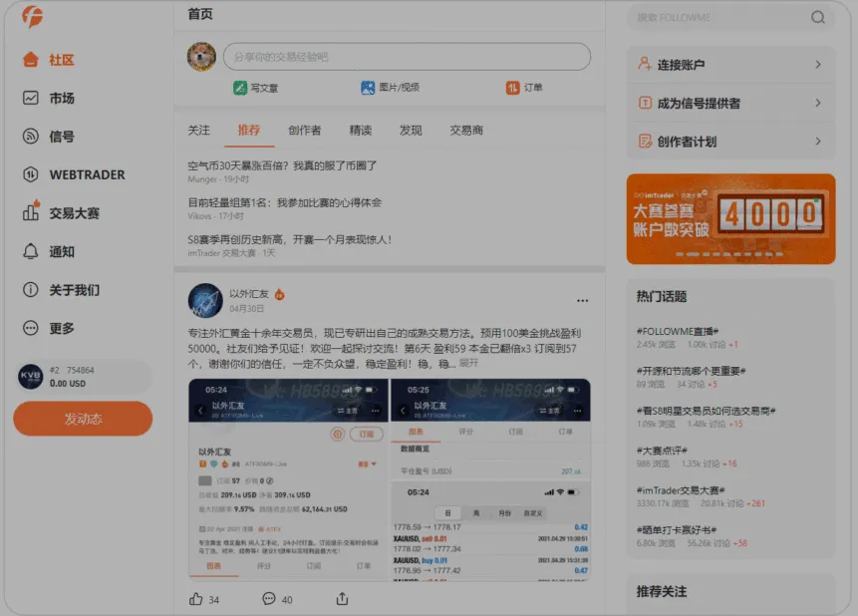Click 推荐关注 section heading
858x616 pixels.
click(661, 591)
